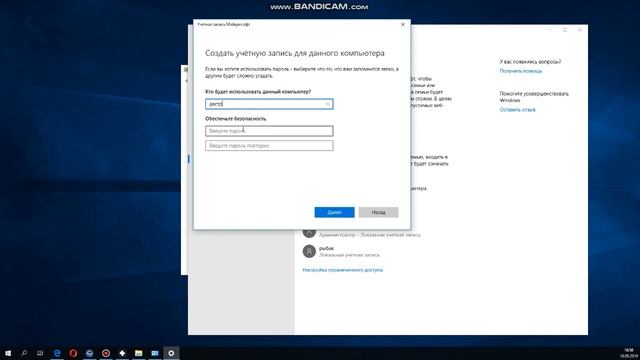Viewport: 640px width, 360px height.
Task: Open the blue window app taskbar icon
Action: (x=155, y=353)
